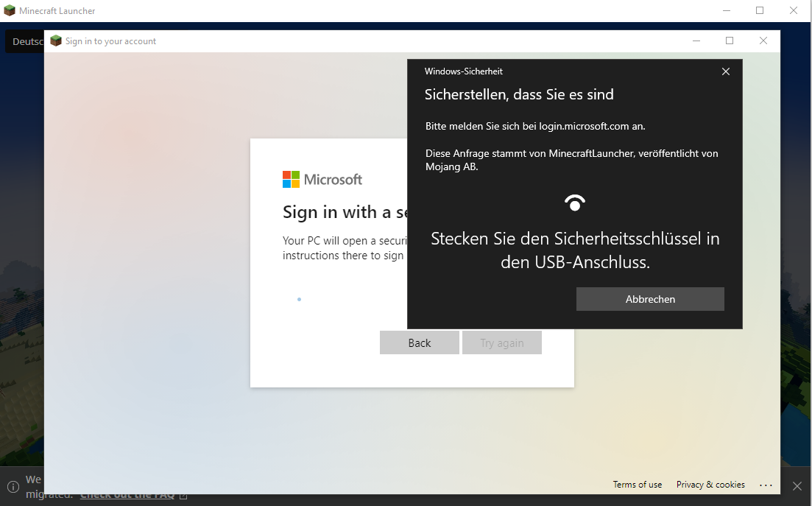Click the 'Stecken Sie den Sicherheitsschlüssel' instruction text

[x=575, y=250]
